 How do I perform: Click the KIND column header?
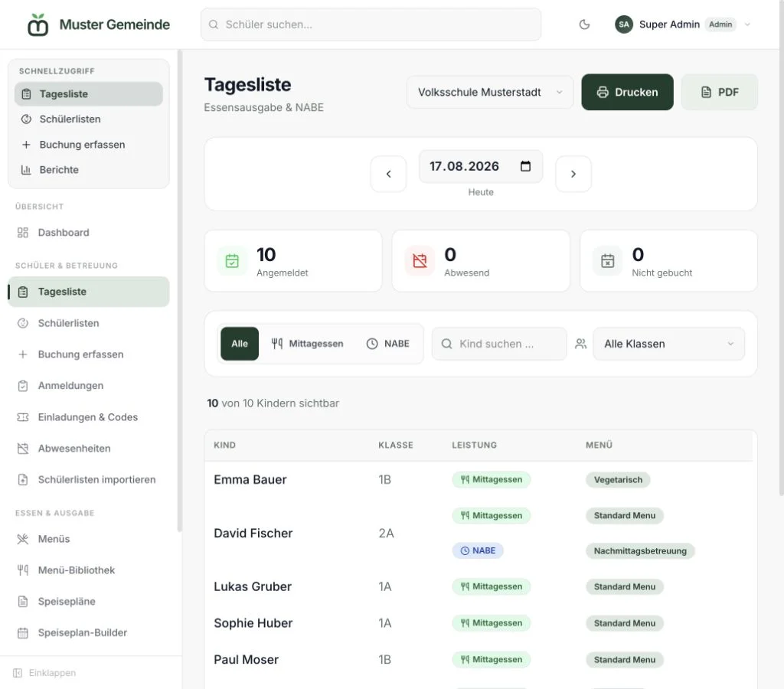[x=224, y=445]
